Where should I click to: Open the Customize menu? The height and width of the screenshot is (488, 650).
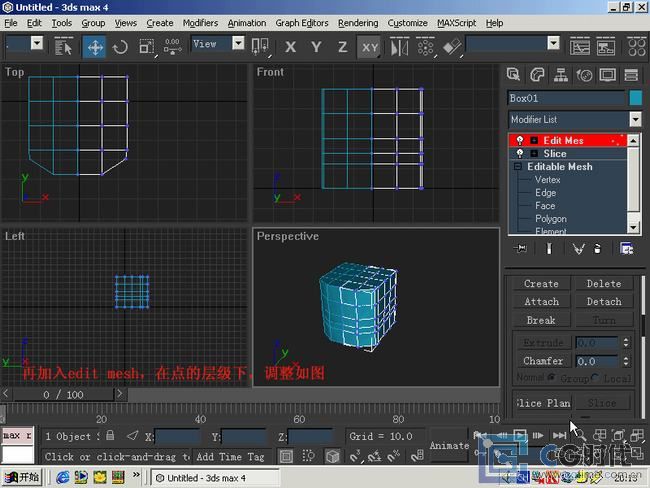[407, 23]
